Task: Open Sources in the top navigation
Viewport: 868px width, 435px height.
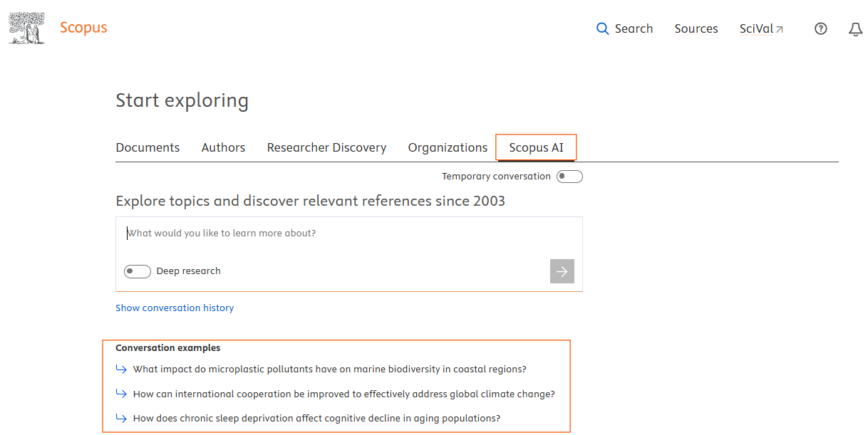Action: click(696, 28)
